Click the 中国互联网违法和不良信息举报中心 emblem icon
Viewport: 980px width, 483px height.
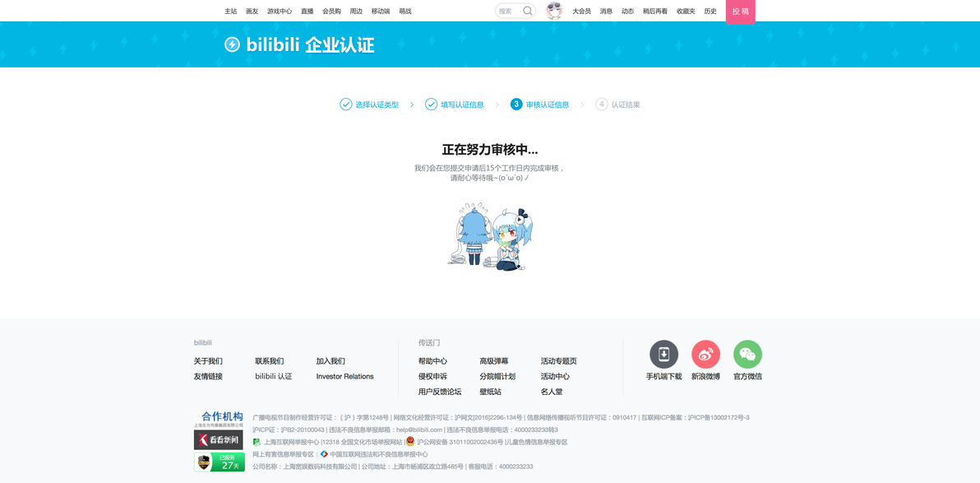[x=324, y=454]
